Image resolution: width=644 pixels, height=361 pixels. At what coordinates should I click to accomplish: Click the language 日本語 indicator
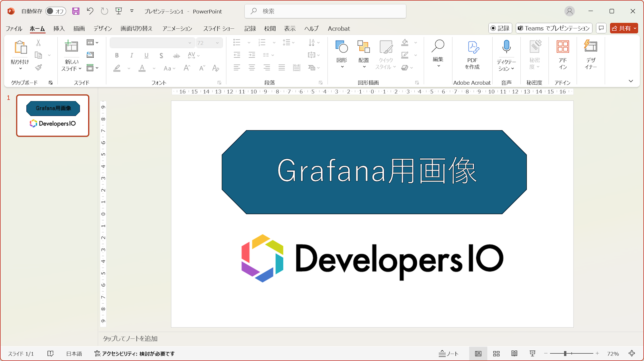pos(74,354)
